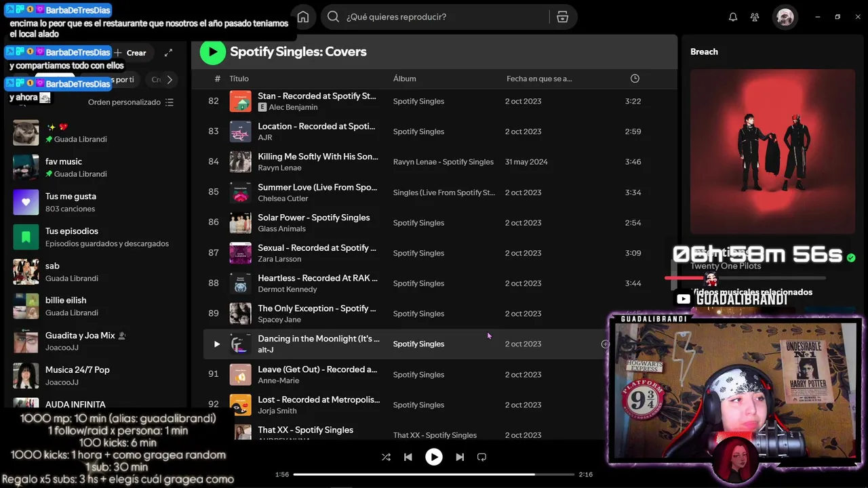The image size is (868, 488).
Task: Select track Heartless - Recorded At RAK
Action: [x=318, y=278]
